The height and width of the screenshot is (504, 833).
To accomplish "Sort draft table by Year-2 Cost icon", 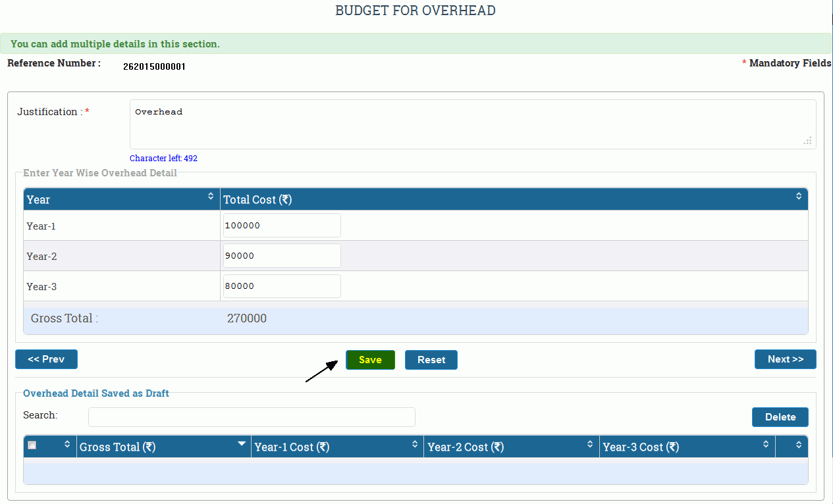I will pos(590,444).
